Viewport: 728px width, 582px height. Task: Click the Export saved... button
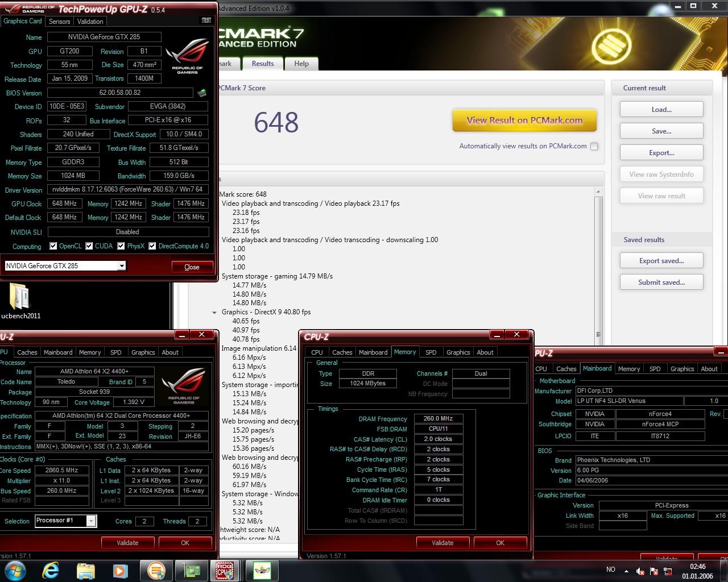(661, 261)
